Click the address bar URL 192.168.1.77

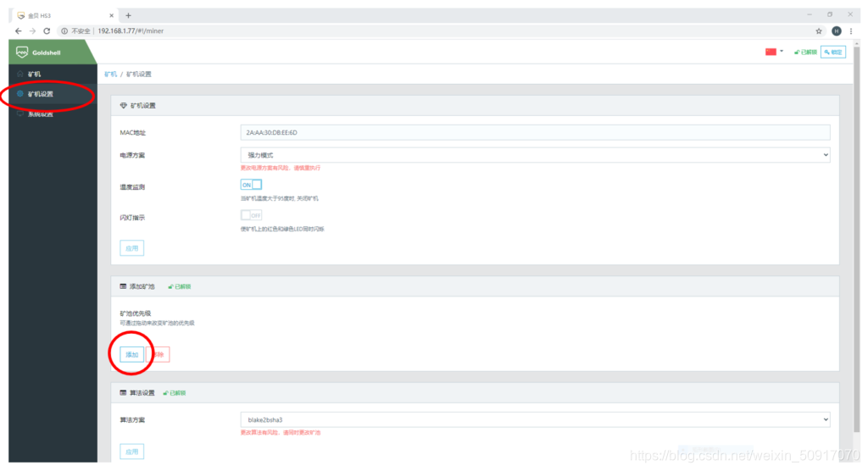click(131, 31)
